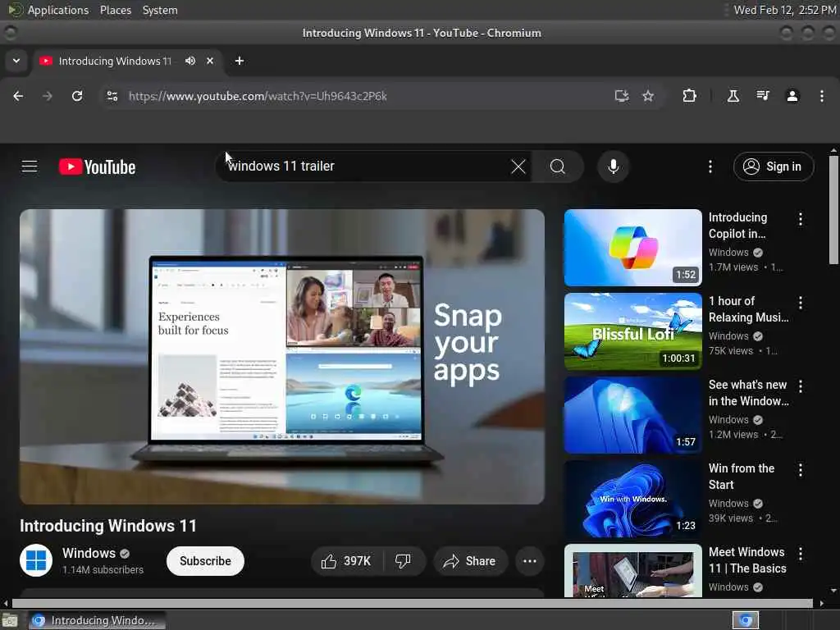This screenshot has width=840, height=630.
Task: Click the Introducing Copilot in... title
Action: tap(737, 226)
